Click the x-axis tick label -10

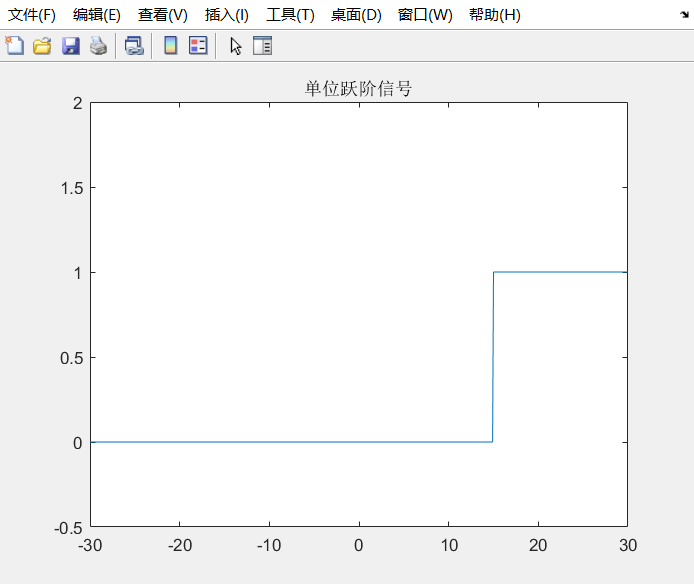coord(269,545)
